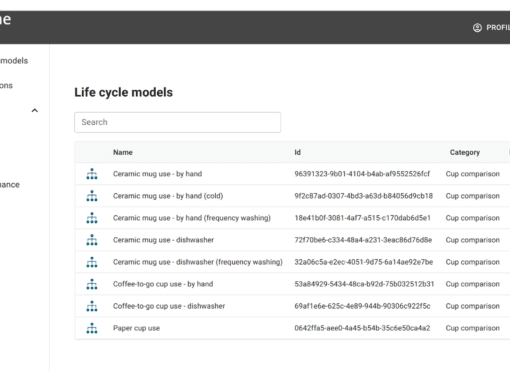This screenshot has width=510, height=382.
Task: Select Id 9f2c87ad-0307-4bd3-a63d-b84056d9cb18
Action: 363,196
